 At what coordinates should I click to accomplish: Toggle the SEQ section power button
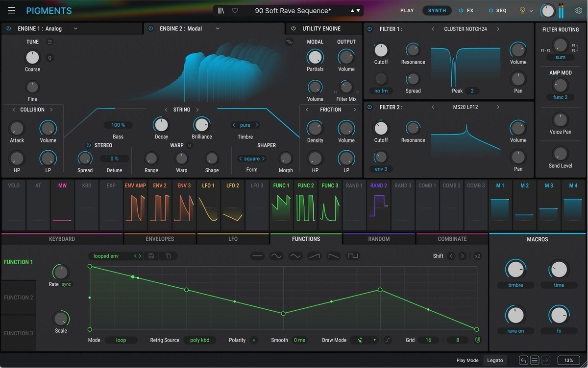pos(491,10)
